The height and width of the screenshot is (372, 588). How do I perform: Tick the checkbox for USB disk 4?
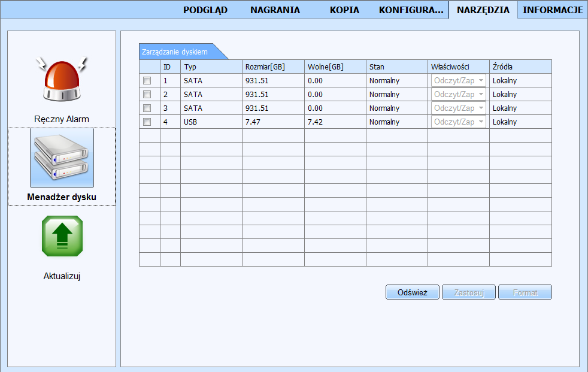tap(147, 122)
